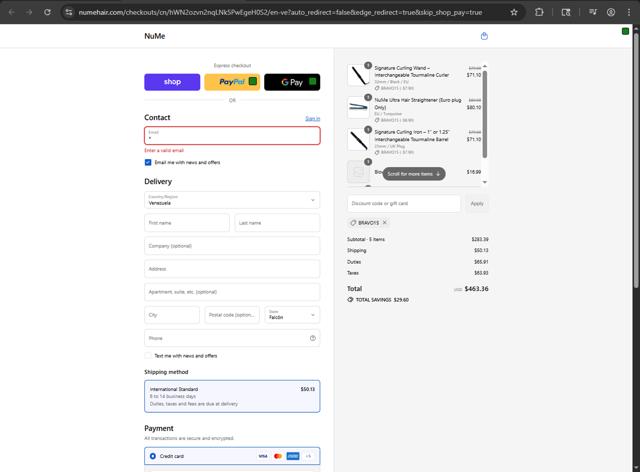The width and height of the screenshot is (640, 472).
Task: Click the NuMe store logo
Action: [x=155, y=36]
